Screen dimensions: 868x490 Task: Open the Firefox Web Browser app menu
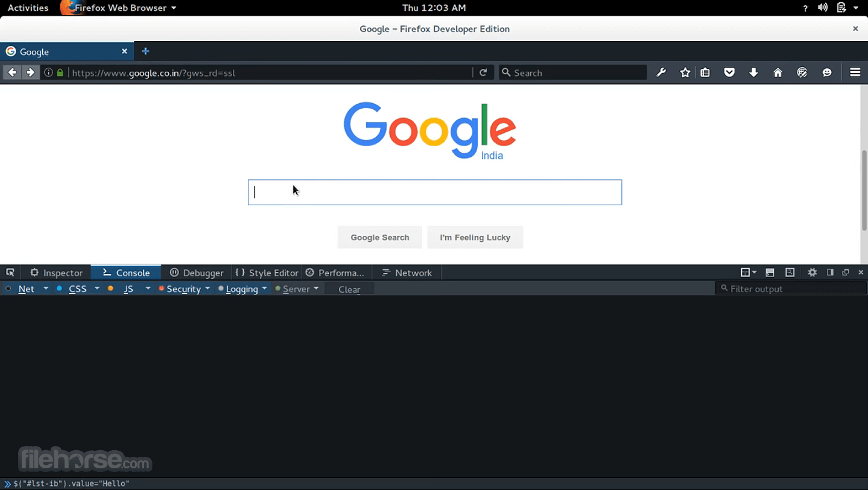(x=119, y=8)
